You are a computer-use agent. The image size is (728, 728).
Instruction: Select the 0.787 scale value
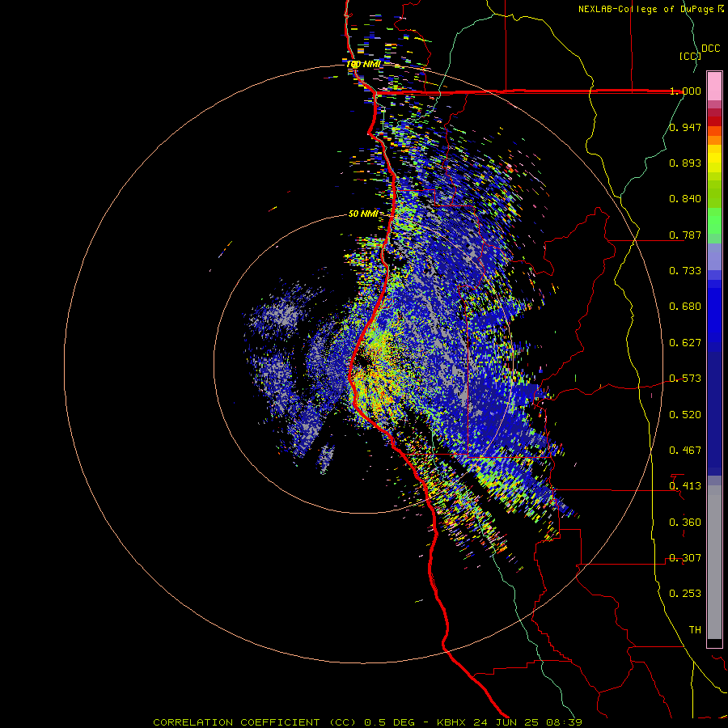(685, 235)
